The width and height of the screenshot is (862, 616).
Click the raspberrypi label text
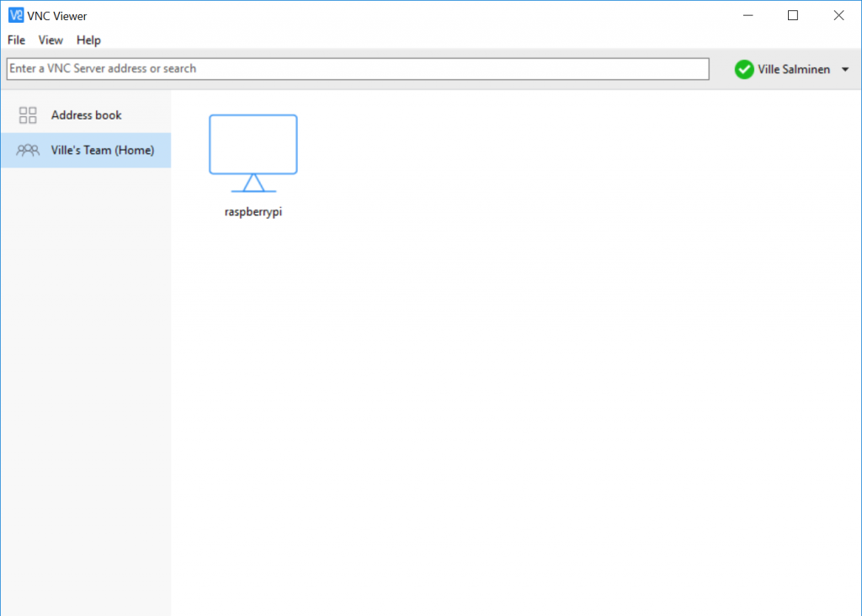(x=253, y=211)
